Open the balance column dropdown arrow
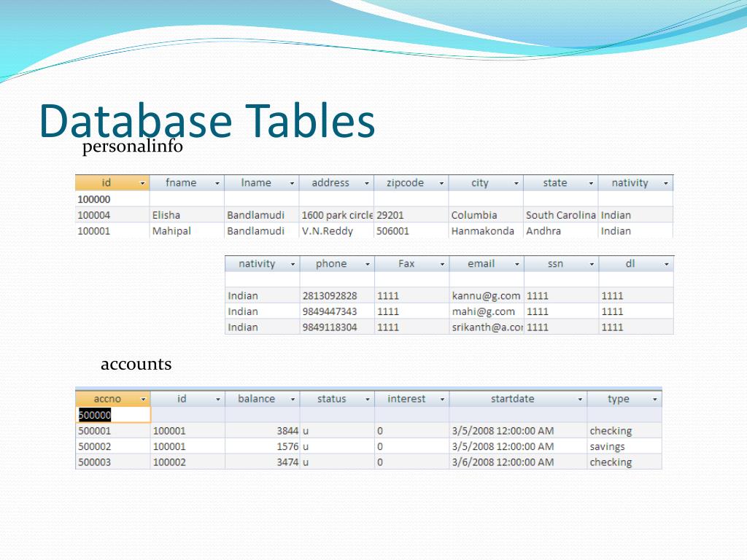This screenshot has width=747, height=560. tap(293, 400)
